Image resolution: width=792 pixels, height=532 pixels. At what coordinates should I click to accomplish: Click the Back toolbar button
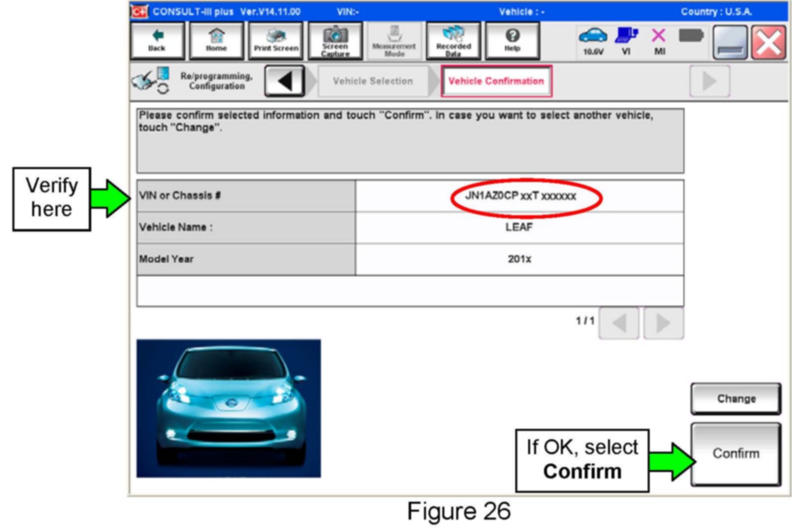(157, 41)
